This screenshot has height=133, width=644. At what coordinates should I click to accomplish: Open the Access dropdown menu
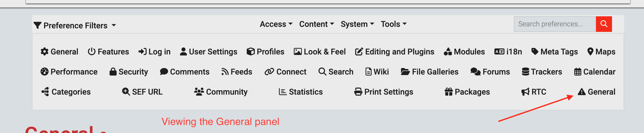coord(276,24)
